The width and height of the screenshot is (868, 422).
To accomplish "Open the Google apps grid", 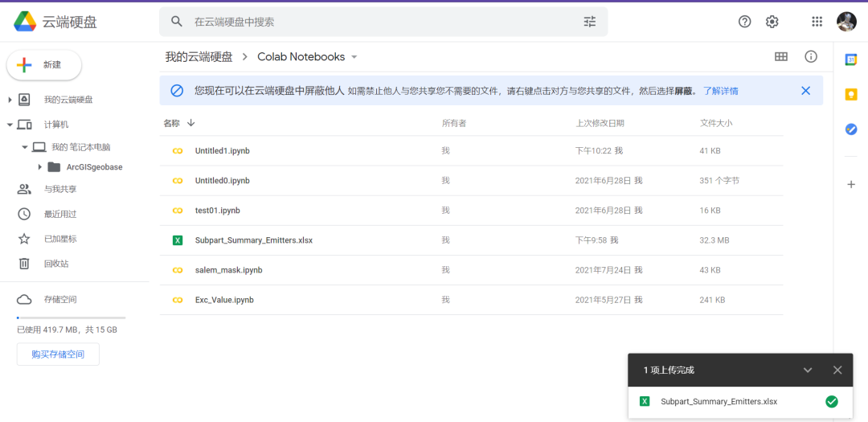I will point(817,22).
